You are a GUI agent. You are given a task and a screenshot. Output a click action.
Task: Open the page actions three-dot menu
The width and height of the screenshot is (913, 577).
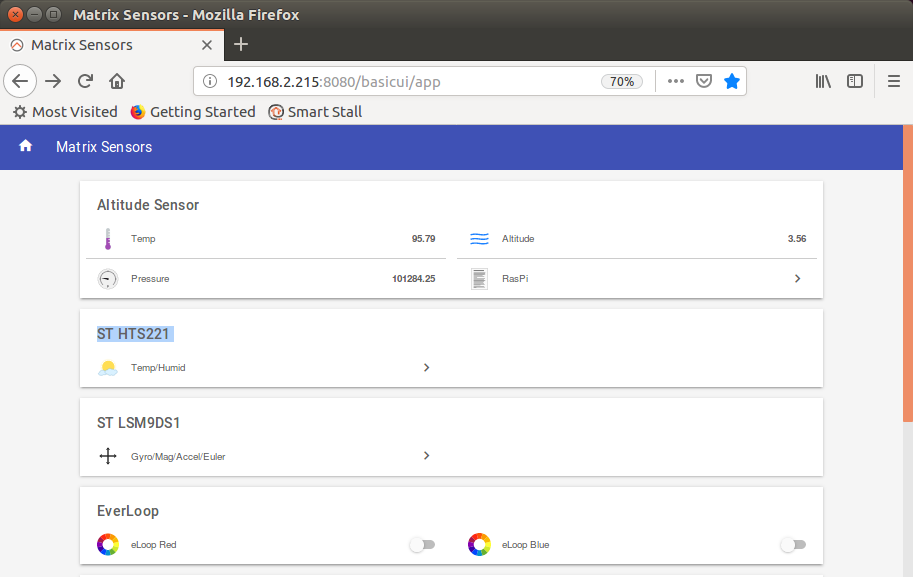675,81
